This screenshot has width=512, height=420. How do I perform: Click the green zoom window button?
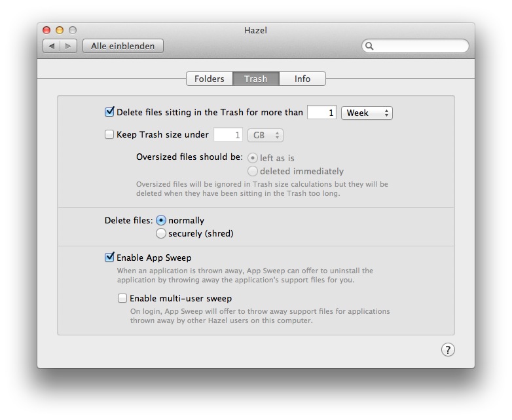point(73,30)
